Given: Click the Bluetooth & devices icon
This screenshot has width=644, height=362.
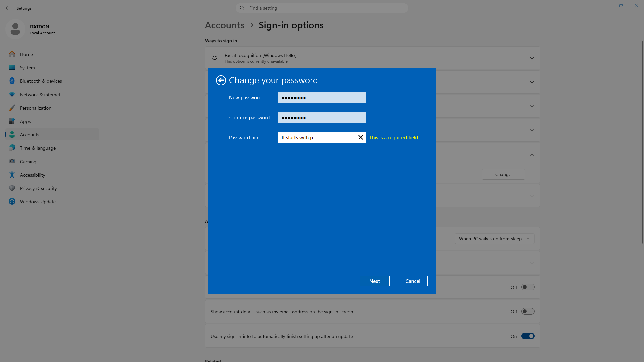Looking at the screenshot, I should tap(12, 81).
